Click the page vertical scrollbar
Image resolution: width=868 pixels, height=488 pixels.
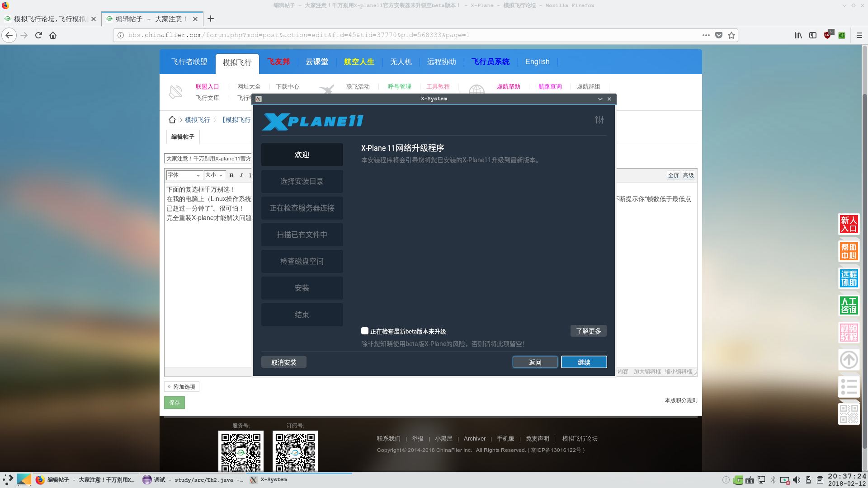[x=864, y=271]
